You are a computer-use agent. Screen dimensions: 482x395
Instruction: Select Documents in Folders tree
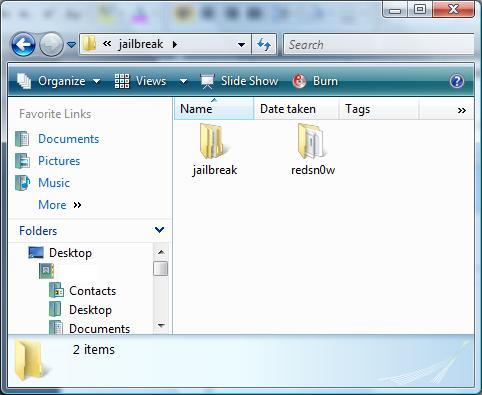99,329
